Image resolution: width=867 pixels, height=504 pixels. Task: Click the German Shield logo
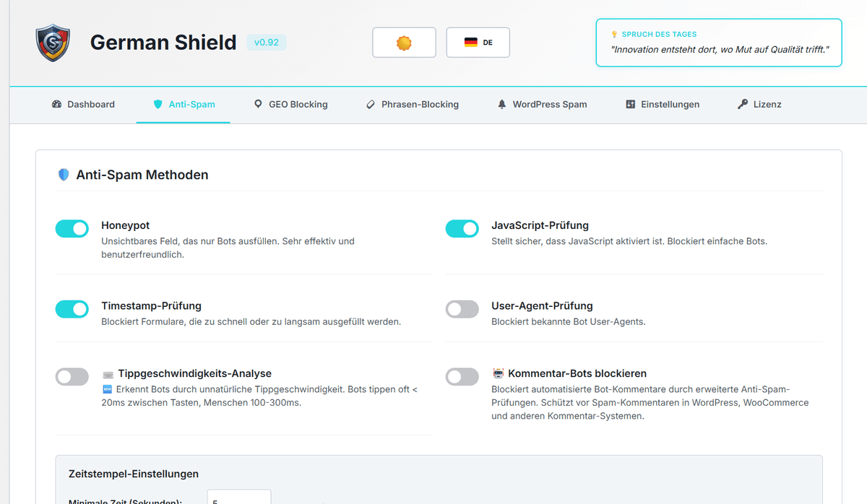(x=52, y=43)
